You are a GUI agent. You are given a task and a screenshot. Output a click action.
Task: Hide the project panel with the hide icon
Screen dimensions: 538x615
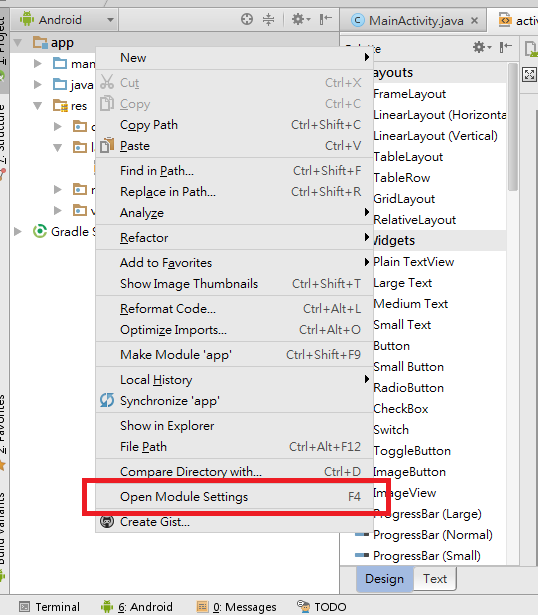[325, 19]
